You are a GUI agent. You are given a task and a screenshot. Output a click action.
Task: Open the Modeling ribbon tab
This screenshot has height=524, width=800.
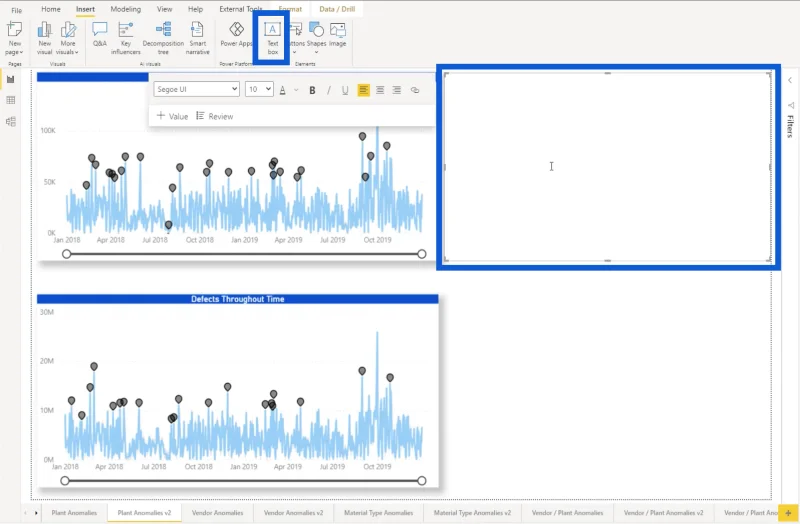(126, 9)
